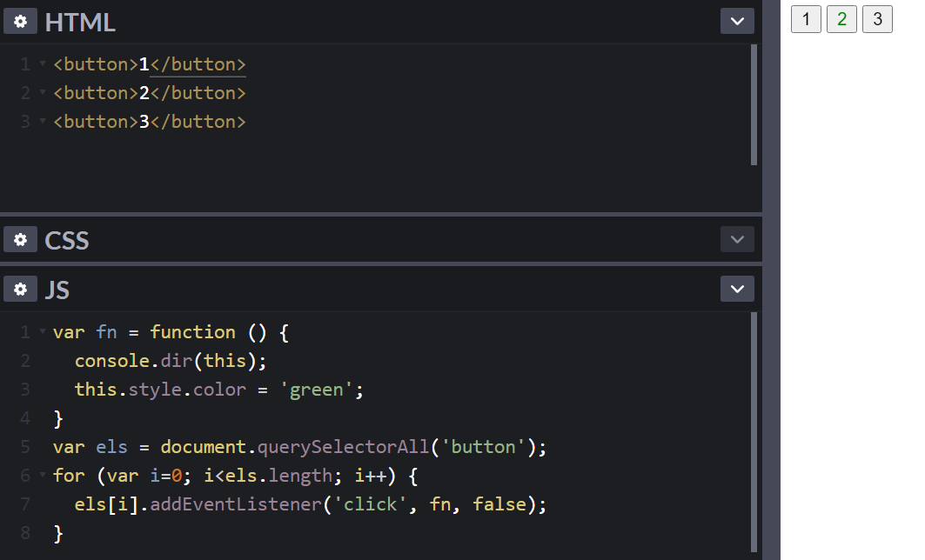Click preview button 1
The width and height of the screenshot is (925, 560).
806,19
